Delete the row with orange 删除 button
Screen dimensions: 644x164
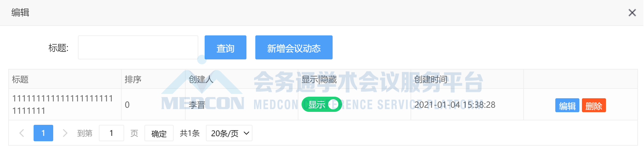click(594, 106)
